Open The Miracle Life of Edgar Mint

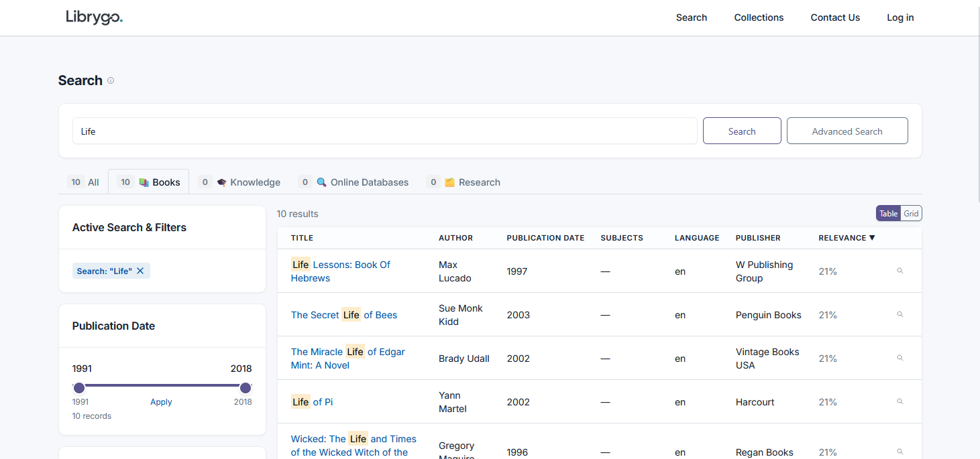[x=348, y=358]
